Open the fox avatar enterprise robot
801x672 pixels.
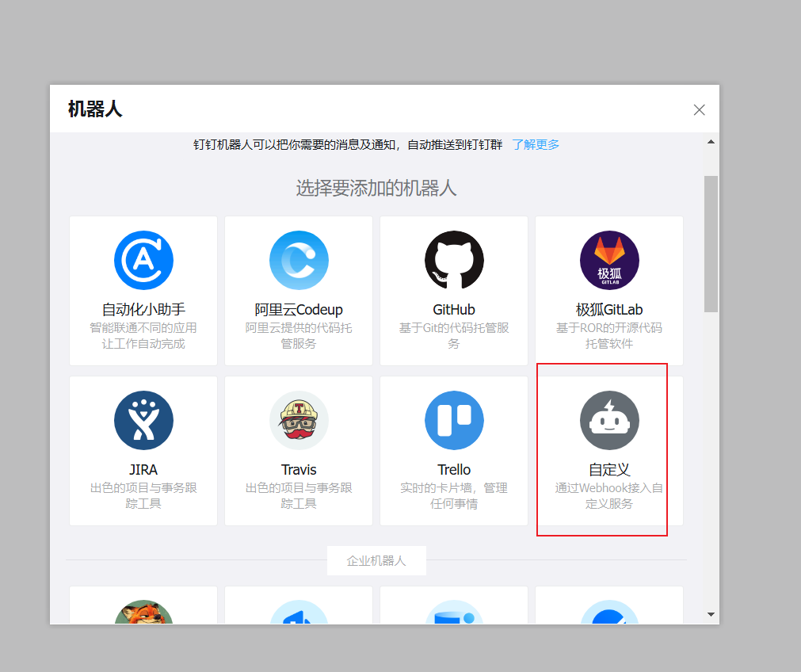[x=143, y=613]
